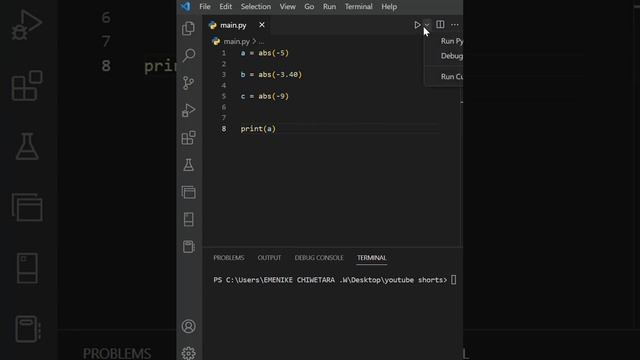Viewport: 640px width, 360px height.
Task: Click the Python file icon in breadcrumb
Action: (216, 41)
